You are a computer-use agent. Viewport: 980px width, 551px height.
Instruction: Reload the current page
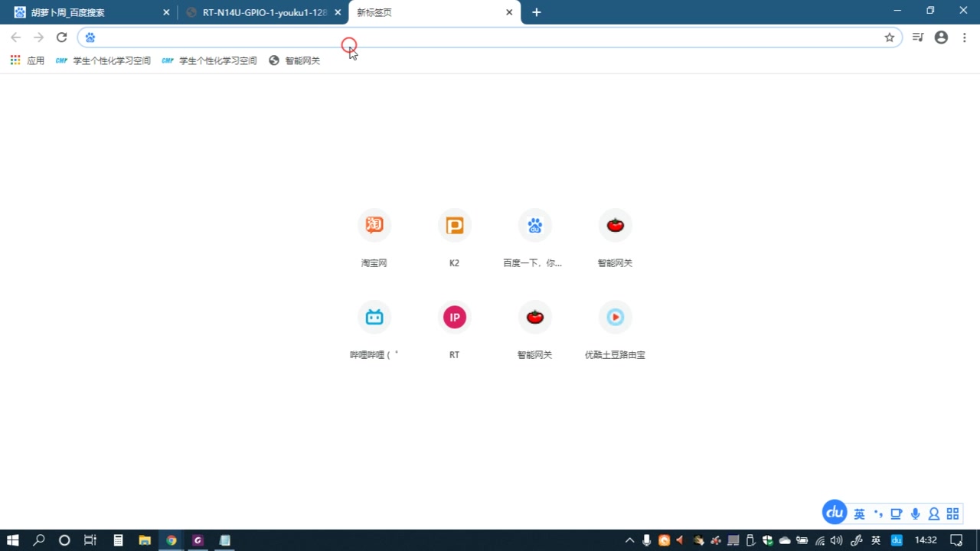(61, 37)
